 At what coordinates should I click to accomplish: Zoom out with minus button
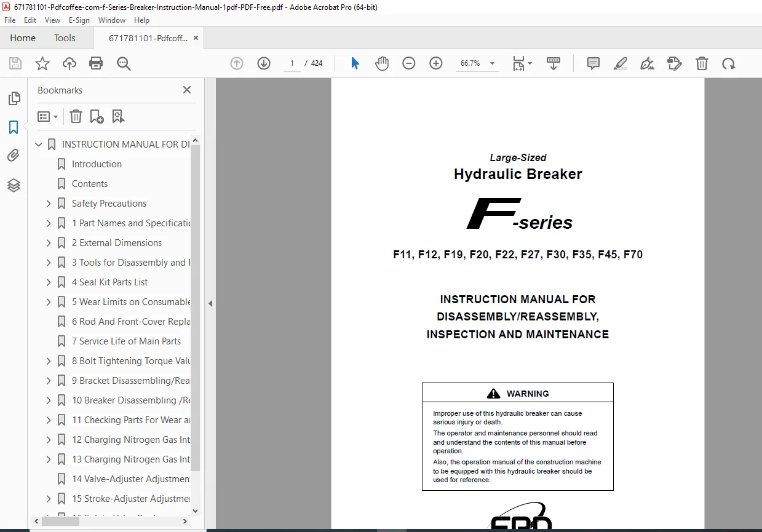409,63
